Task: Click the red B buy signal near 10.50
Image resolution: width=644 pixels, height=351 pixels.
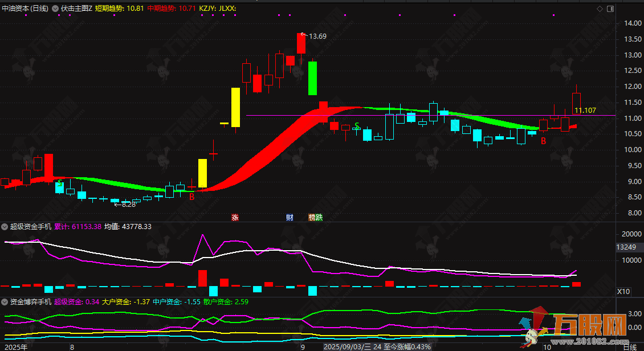Action: (543, 141)
